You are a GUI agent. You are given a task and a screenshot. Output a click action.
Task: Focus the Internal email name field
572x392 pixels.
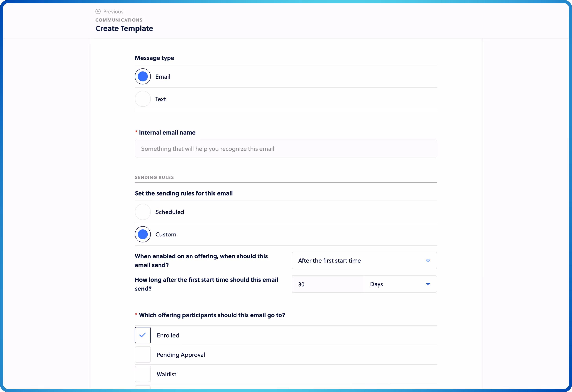285,149
